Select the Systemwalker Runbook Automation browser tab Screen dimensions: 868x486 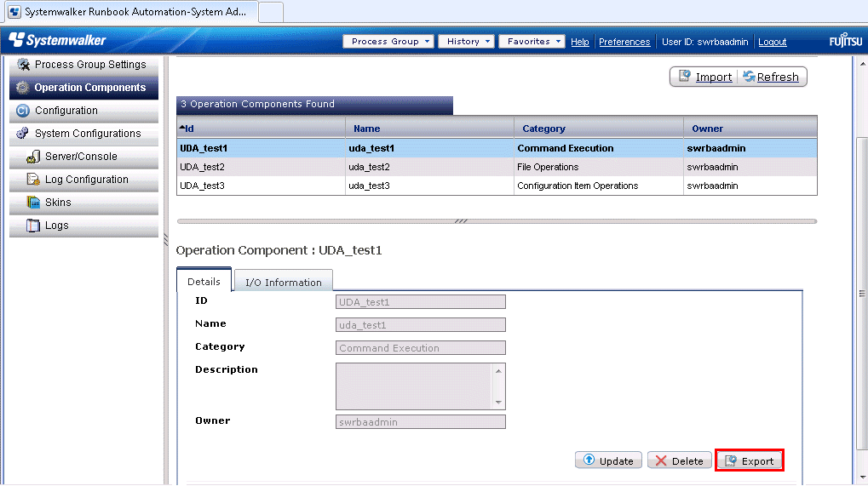[x=130, y=12]
